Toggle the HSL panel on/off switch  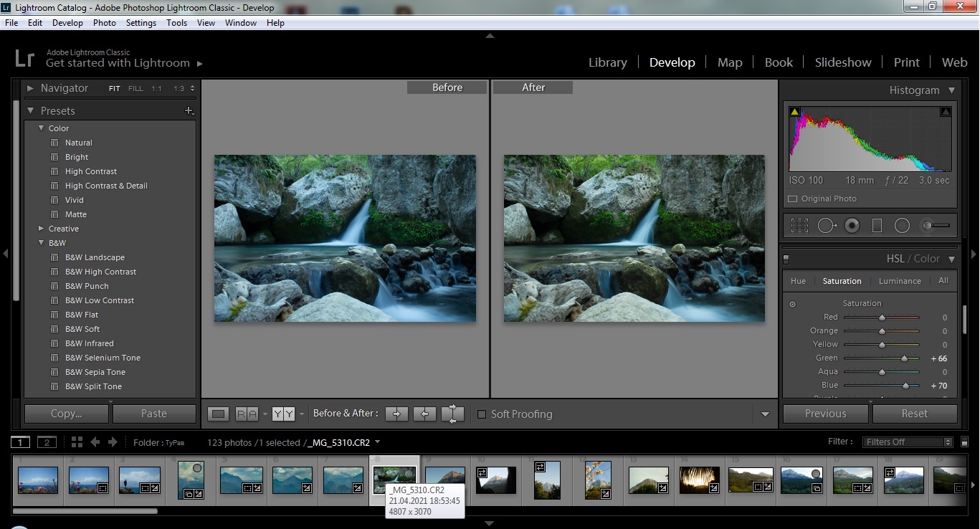point(786,259)
